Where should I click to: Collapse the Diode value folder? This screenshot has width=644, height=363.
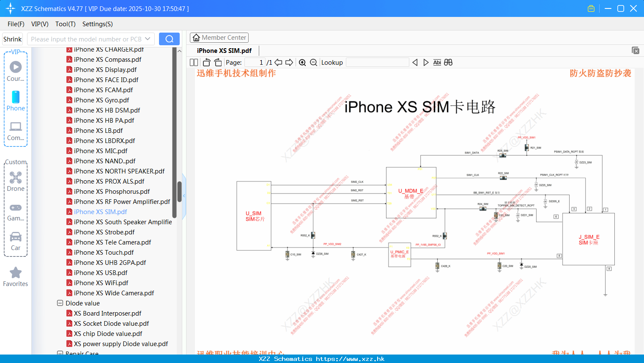pyautogui.click(x=60, y=303)
